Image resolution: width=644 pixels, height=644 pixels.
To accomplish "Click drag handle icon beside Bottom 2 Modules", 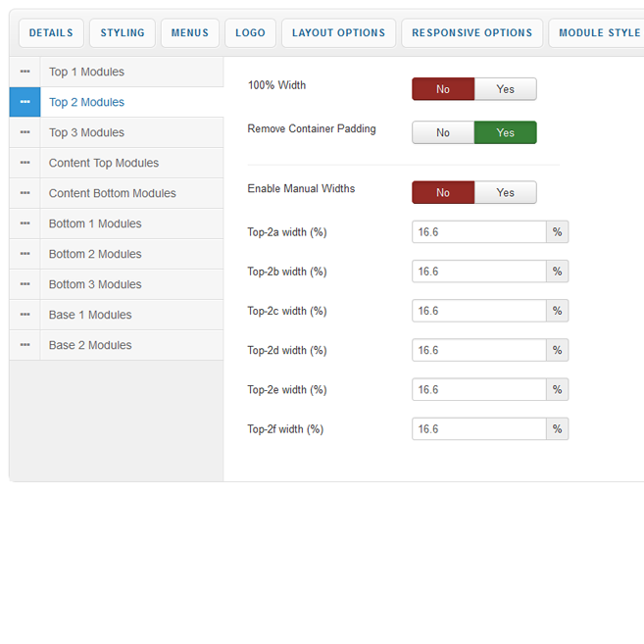I will [25, 255].
